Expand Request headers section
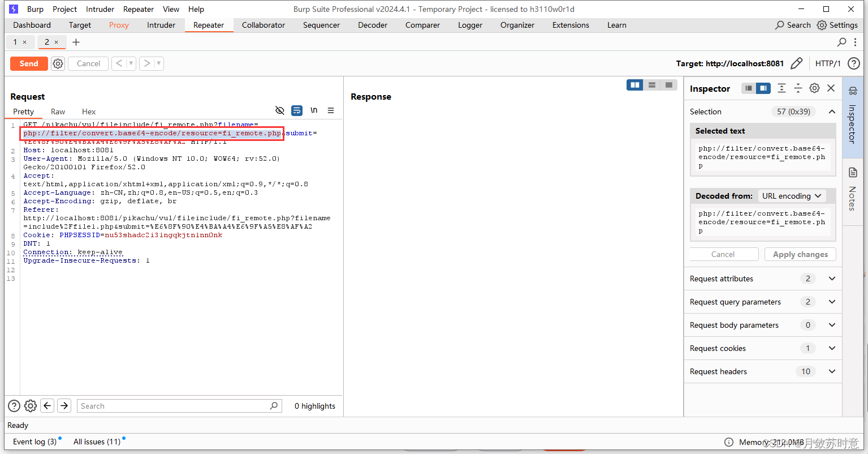Viewport: 868px width, 454px height. (762, 371)
